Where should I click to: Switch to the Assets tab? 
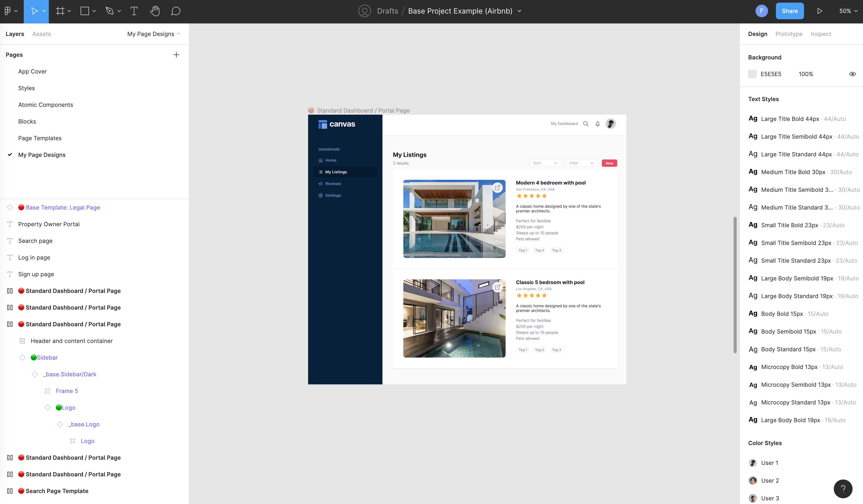[41, 34]
